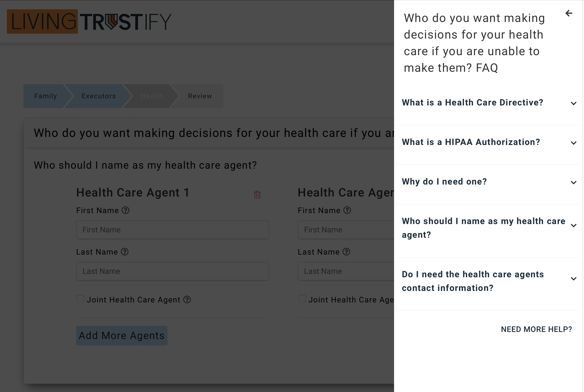Click the back arrow to close the FAQ panel

click(x=569, y=13)
